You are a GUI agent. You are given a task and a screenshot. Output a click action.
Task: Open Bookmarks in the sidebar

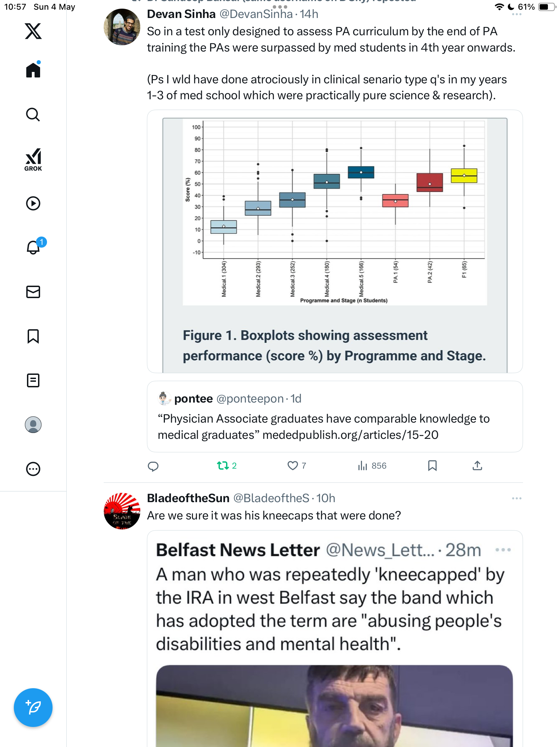(33, 336)
